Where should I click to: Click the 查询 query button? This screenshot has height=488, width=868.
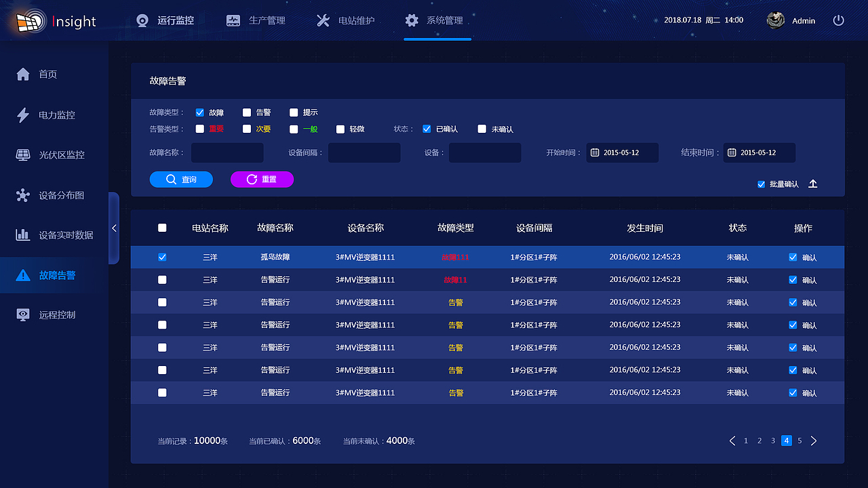pyautogui.click(x=181, y=179)
